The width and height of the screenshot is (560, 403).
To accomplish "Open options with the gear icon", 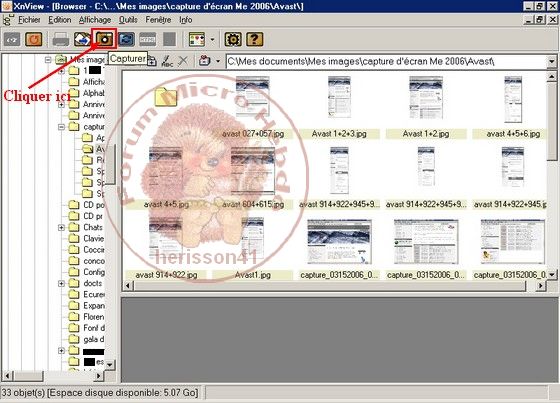I will click(233, 39).
